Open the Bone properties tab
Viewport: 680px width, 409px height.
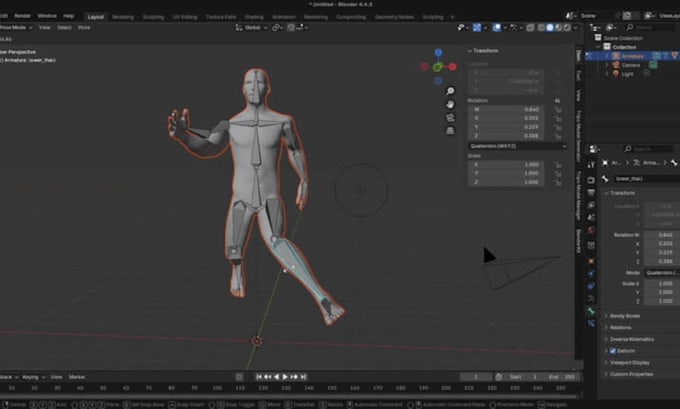coord(591,311)
